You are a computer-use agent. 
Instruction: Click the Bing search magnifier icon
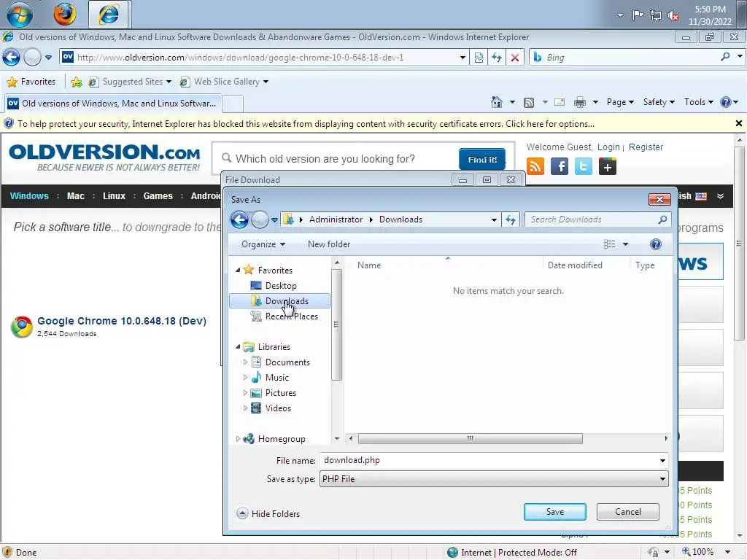pos(725,57)
